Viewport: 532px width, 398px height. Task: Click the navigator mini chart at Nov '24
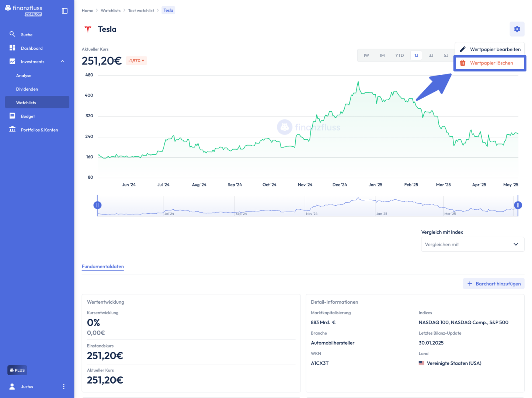click(x=312, y=214)
